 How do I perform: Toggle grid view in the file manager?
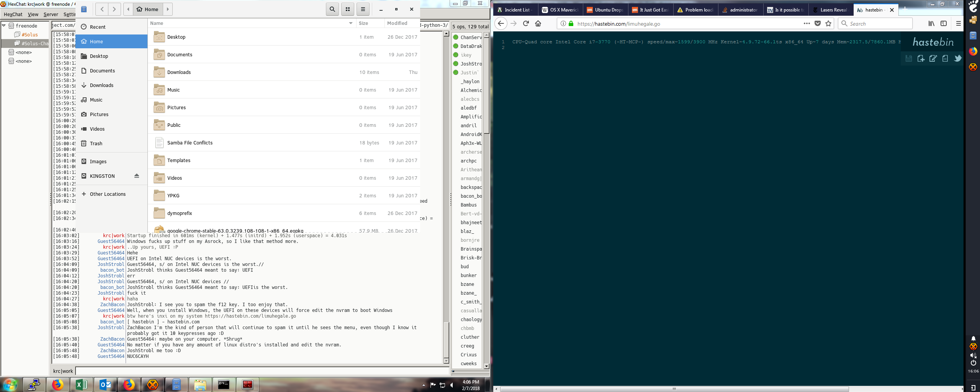tap(348, 9)
